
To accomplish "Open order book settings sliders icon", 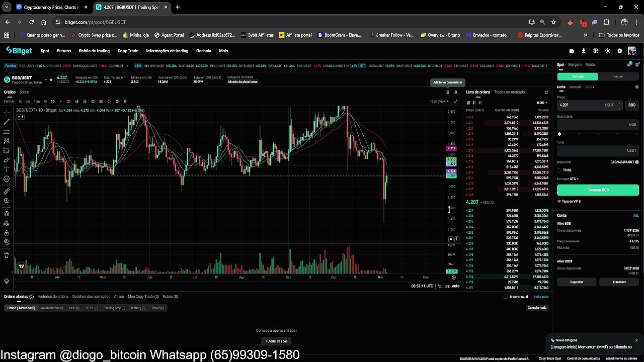I will click(546, 92).
